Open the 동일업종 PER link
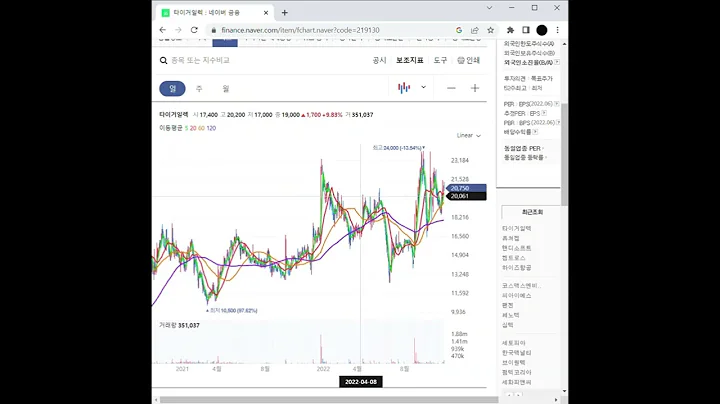 pyautogui.click(x=523, y=148)
